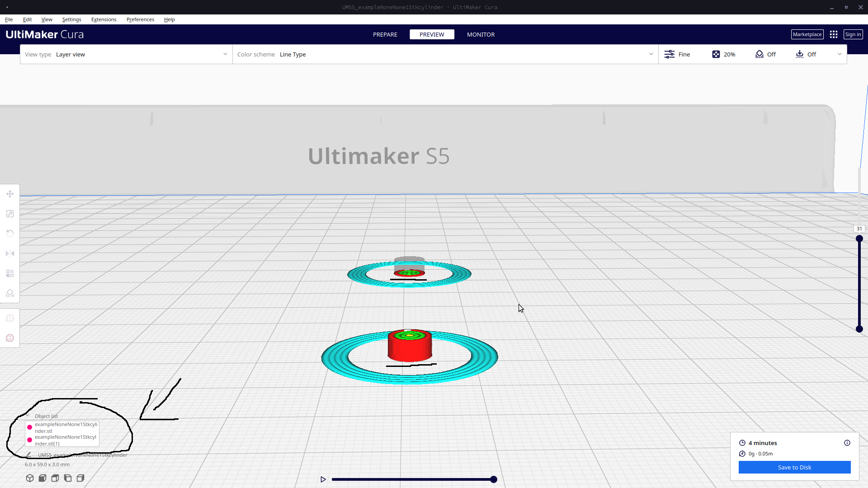The image size is (868, 488).
Task: Click the 4 minutes print time
Action: point(763,443)
